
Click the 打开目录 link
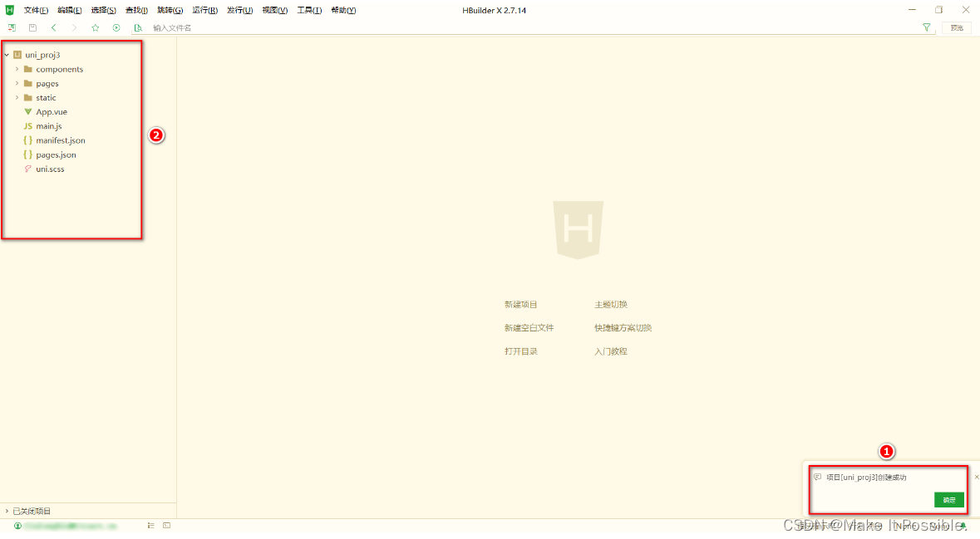point(520,351)
